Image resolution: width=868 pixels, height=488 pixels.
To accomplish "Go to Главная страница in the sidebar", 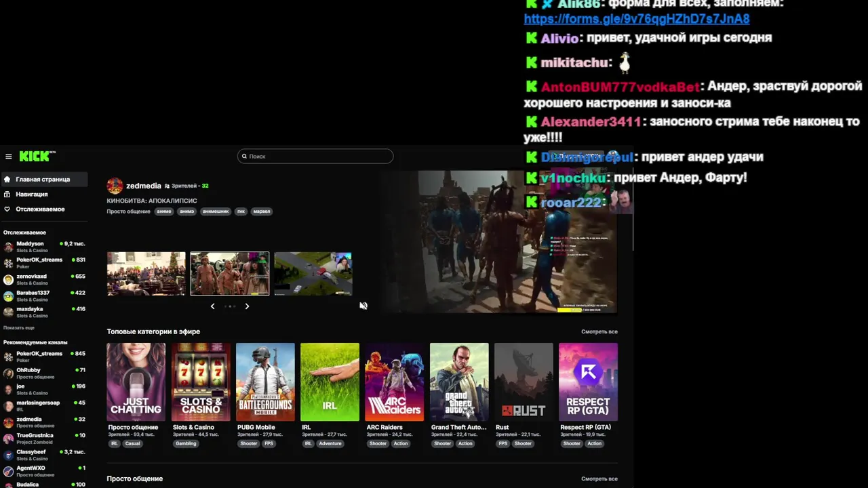I will [x=44, y=180].
